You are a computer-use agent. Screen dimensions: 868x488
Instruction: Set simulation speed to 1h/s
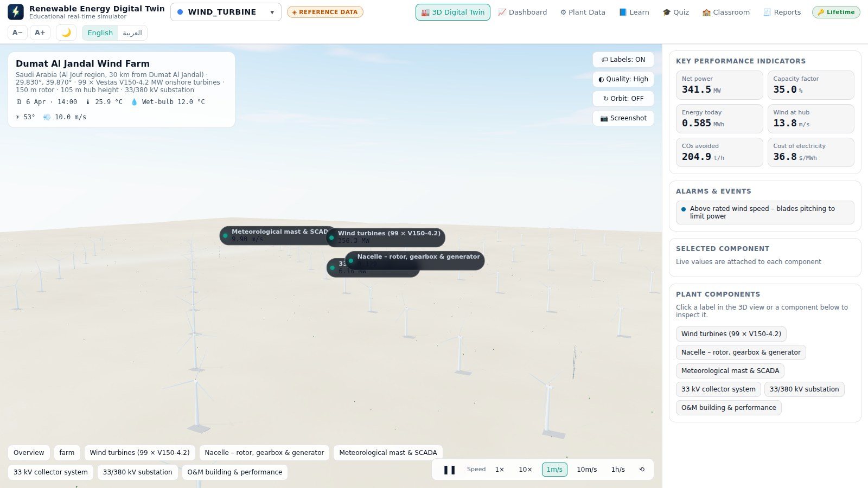(x=618, y=470)
